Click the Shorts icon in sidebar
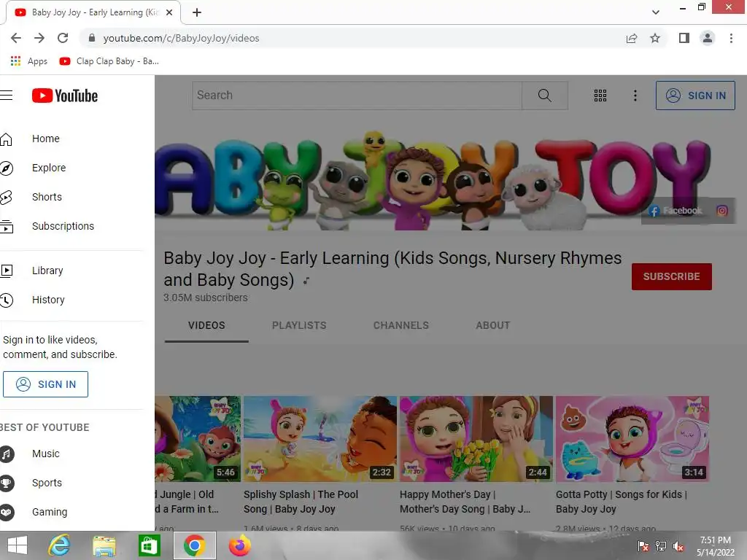The height and width of the screenshot is (560, 747). coord(6,197)
